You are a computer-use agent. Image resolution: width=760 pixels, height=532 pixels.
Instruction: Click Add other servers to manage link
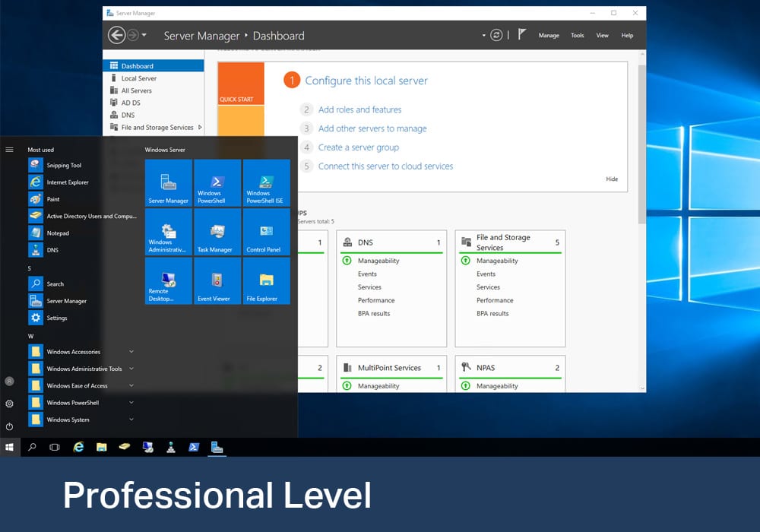[372, 128]
